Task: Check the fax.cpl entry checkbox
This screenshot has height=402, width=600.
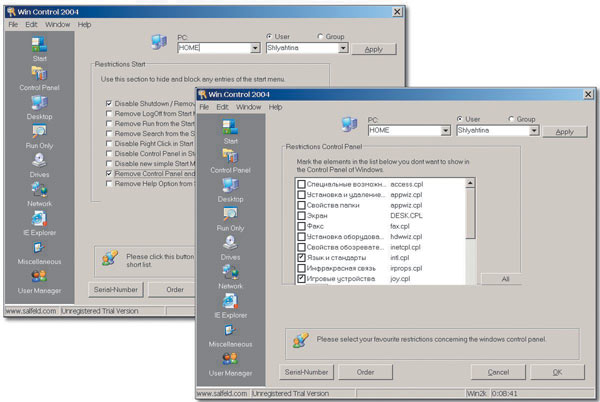Action: (x=301, y=226)
